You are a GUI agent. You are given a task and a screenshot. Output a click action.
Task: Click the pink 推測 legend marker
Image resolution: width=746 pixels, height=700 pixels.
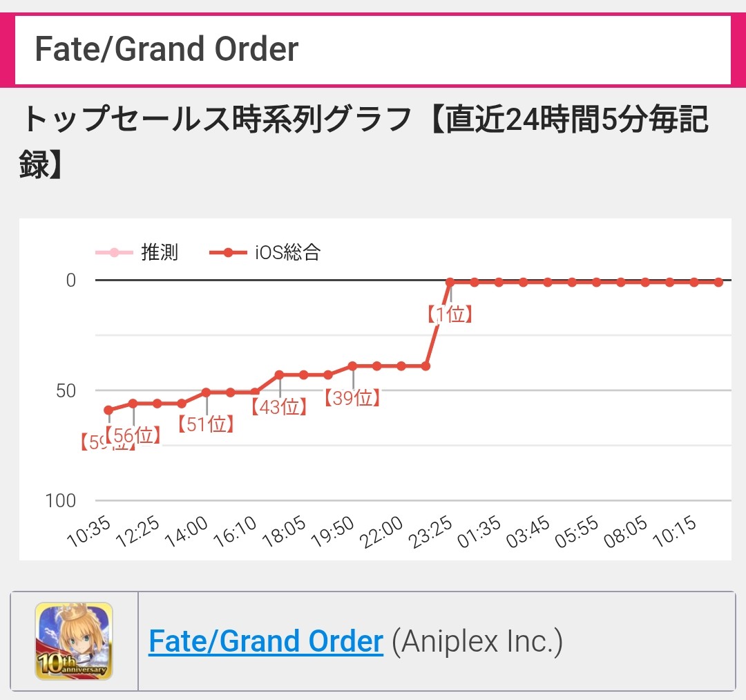pos(114,252)
